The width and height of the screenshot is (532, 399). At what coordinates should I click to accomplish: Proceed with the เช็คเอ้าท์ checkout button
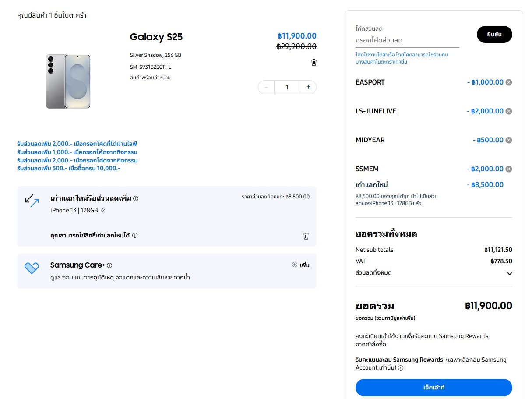pos(434,388)
